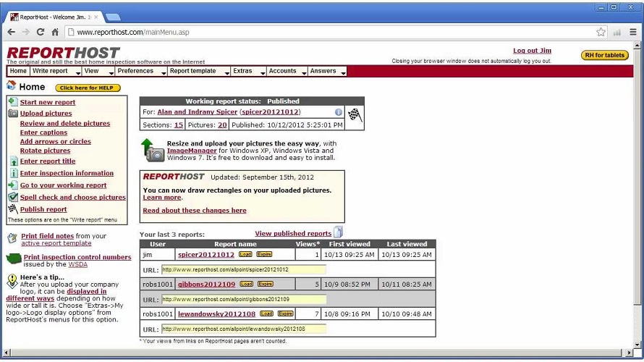Expand the Answers dropdown menu

327,71
